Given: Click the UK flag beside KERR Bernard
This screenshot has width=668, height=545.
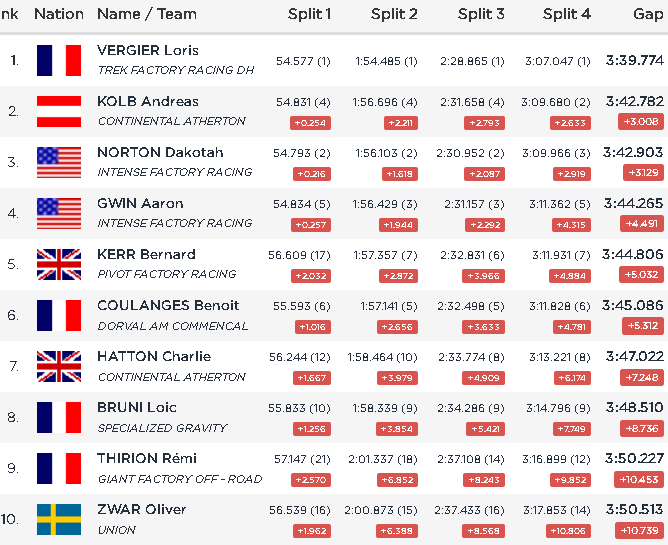Looking at the screenshot, I should (x=59, y=264).
